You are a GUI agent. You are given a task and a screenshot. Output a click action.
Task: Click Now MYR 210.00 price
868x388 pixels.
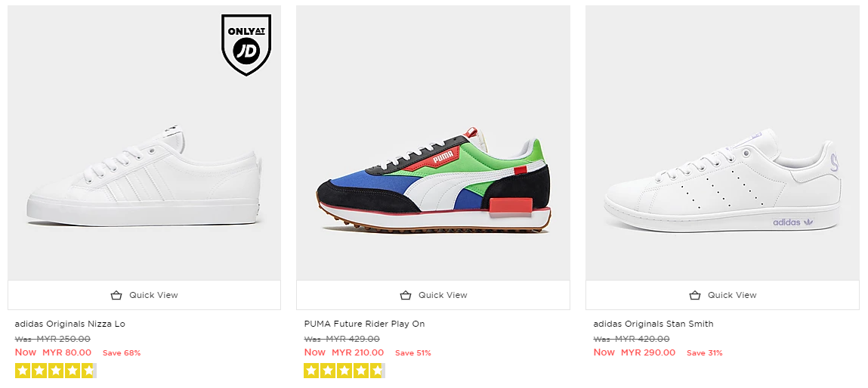pyautogui.click(x=344, y=352)
